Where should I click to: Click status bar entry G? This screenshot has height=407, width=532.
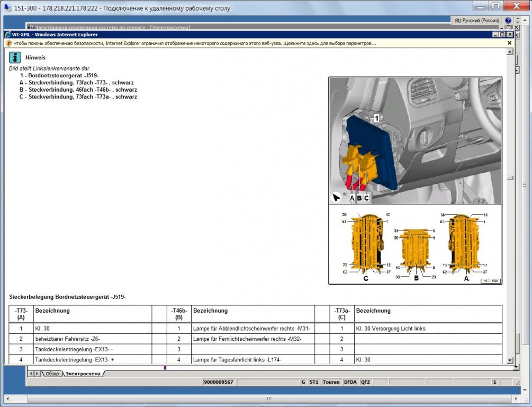[303, 382]
